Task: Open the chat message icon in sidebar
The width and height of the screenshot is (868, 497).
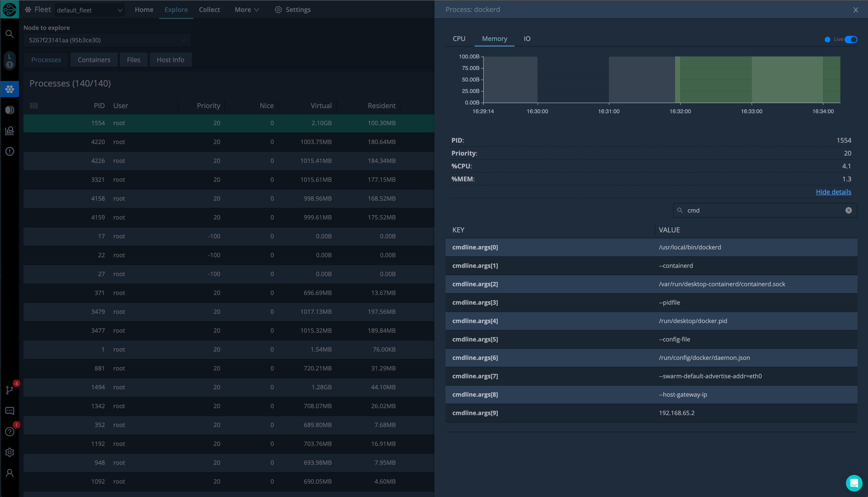Action: click(10, 411)
